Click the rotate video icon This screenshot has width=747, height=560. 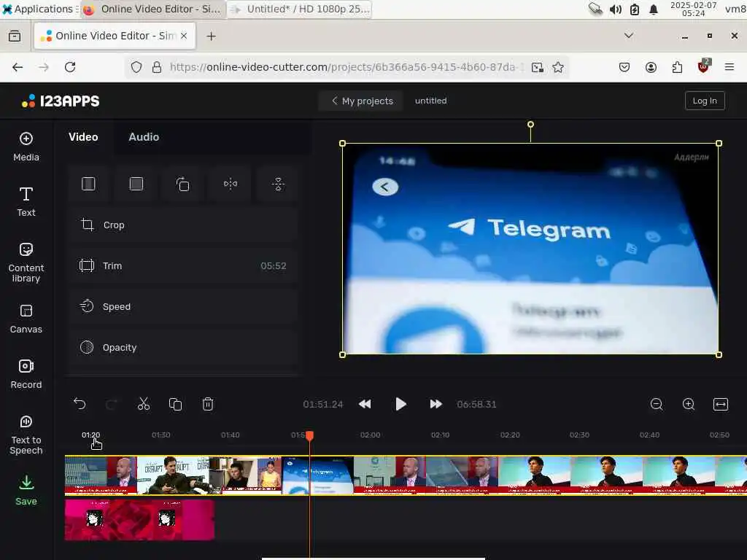coord(183,184)
